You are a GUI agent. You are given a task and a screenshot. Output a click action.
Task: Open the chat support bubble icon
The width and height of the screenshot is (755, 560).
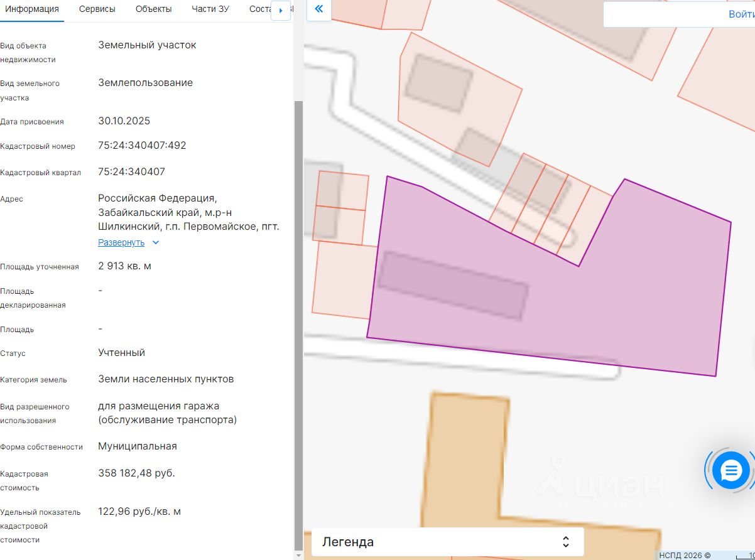pos(731,470)
